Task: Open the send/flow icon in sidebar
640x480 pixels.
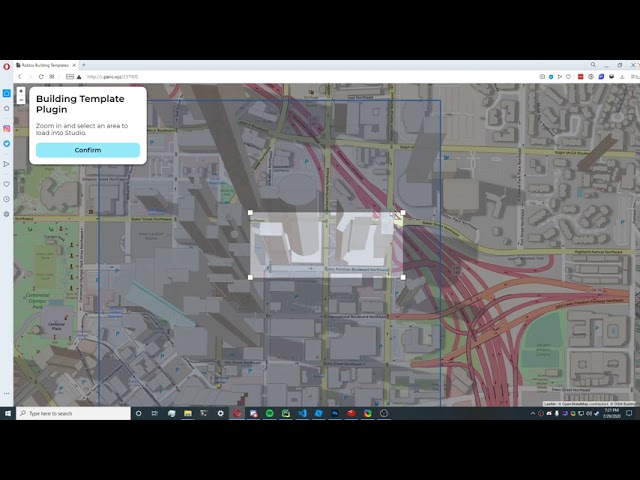Action: tap(7, 164)
